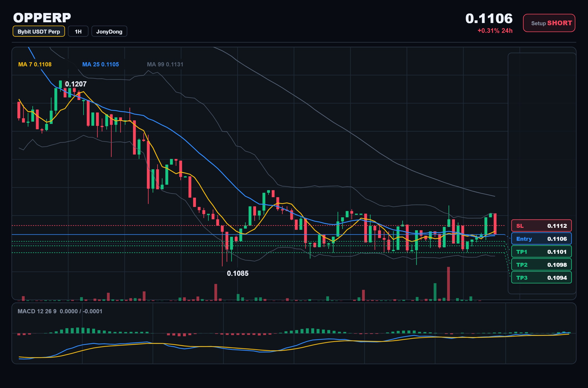Click the +0.31% 24h change label
The width and height of the screenshot is (588, 388).
coord(495,31)
